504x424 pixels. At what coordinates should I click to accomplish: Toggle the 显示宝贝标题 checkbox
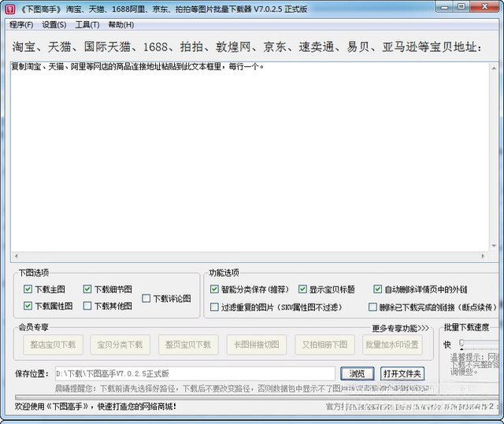coord(302,289)
